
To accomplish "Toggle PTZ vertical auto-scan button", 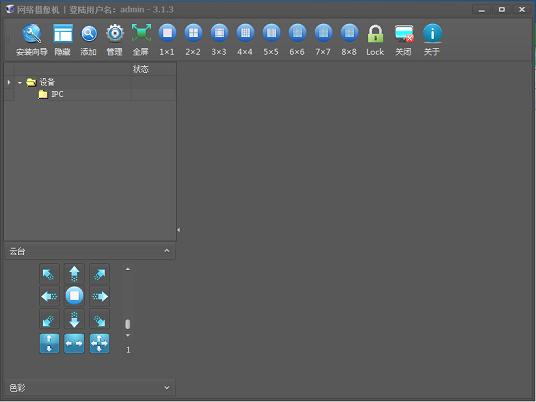I will 49,343.
